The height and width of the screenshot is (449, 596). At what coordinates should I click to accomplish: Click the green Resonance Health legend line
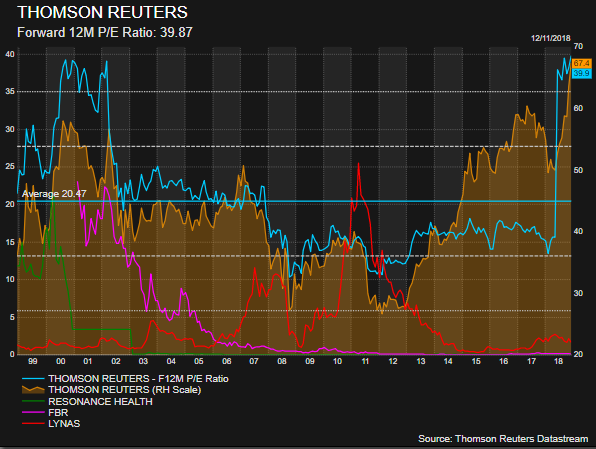click(x=33, y=401)
